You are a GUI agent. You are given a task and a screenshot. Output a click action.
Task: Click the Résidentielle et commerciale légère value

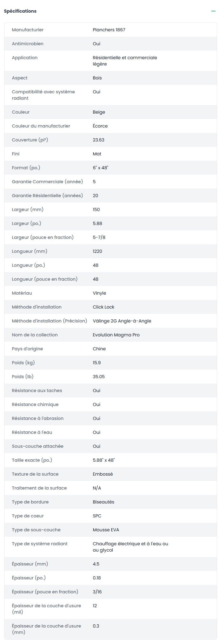(x=125, y=61)
